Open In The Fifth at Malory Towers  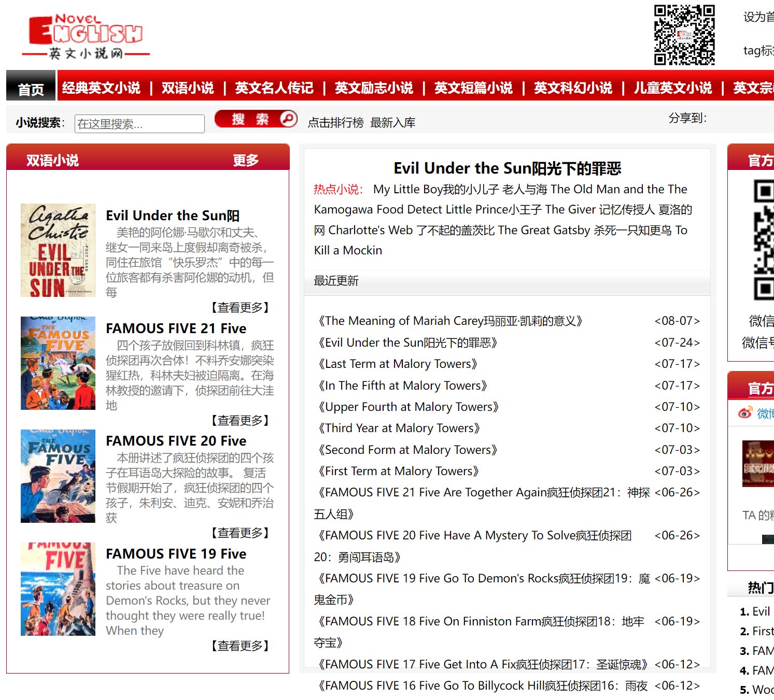(403, 386)
